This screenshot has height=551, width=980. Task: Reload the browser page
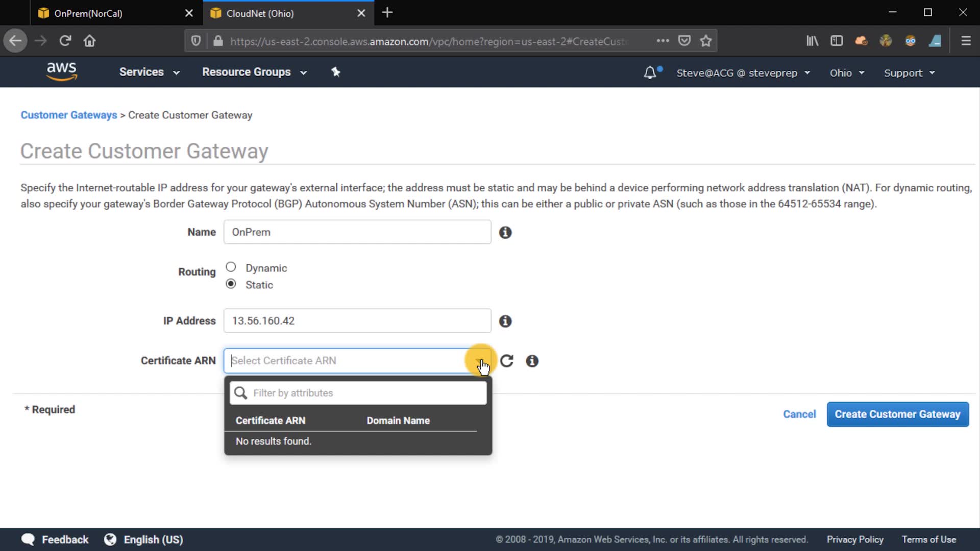click(65, 41)
